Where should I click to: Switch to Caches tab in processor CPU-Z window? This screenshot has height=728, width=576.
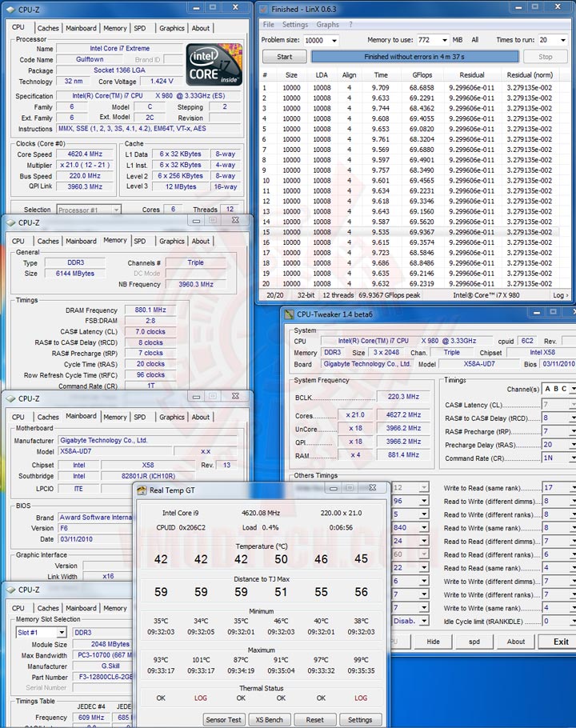(x=48, y=28)
